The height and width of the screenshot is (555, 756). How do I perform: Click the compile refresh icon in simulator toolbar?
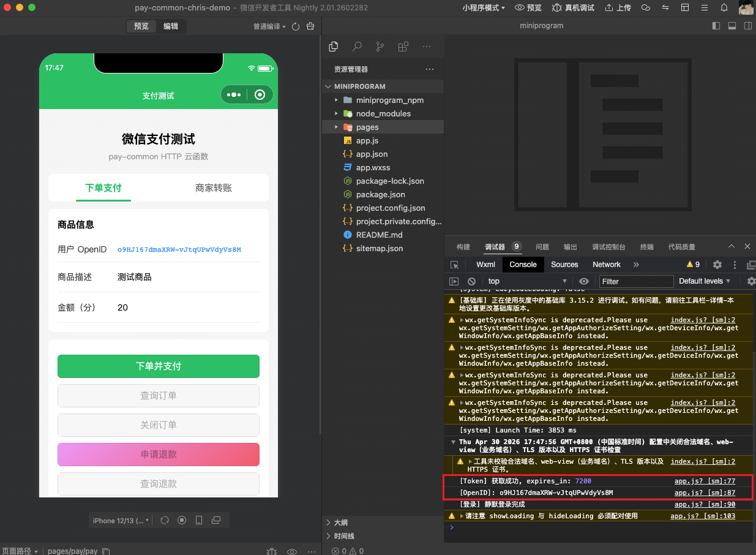pos(296,26)
